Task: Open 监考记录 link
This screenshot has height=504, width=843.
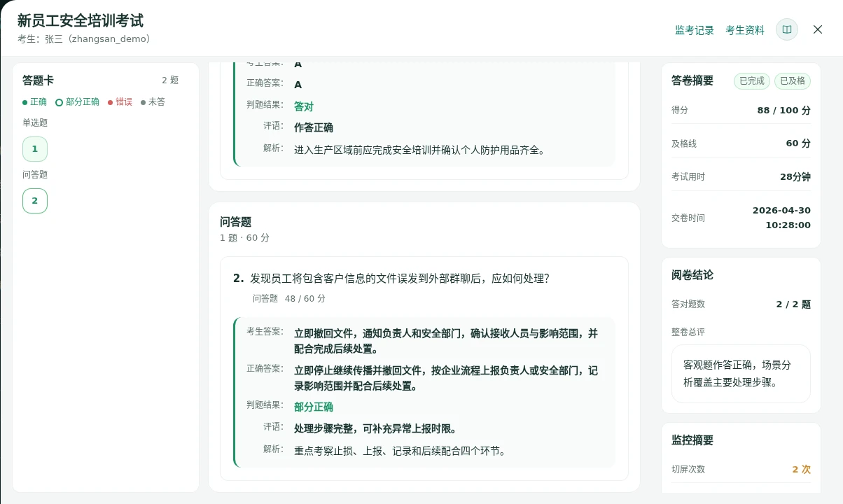Action: (695, 30)
